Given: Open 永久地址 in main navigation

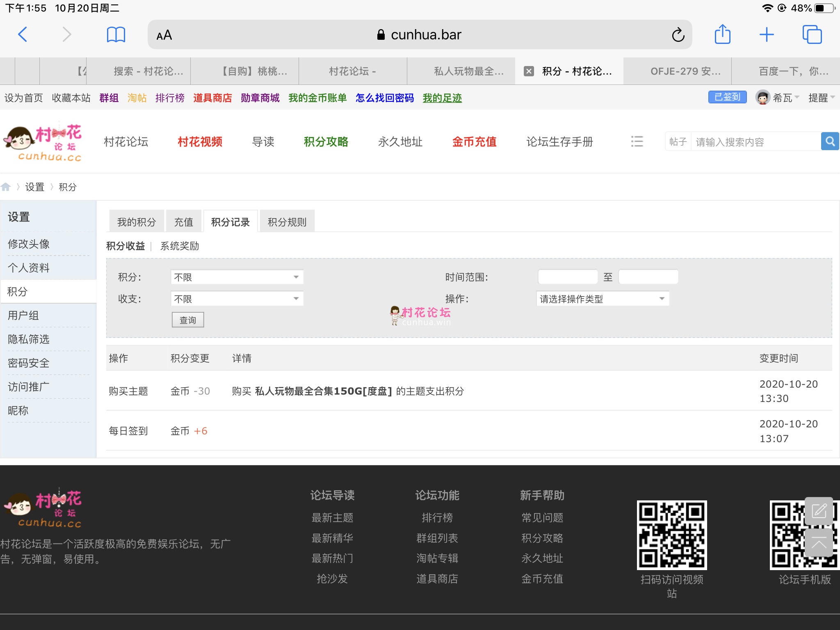Looking at the screenshot, I should [x=400, y=142].
